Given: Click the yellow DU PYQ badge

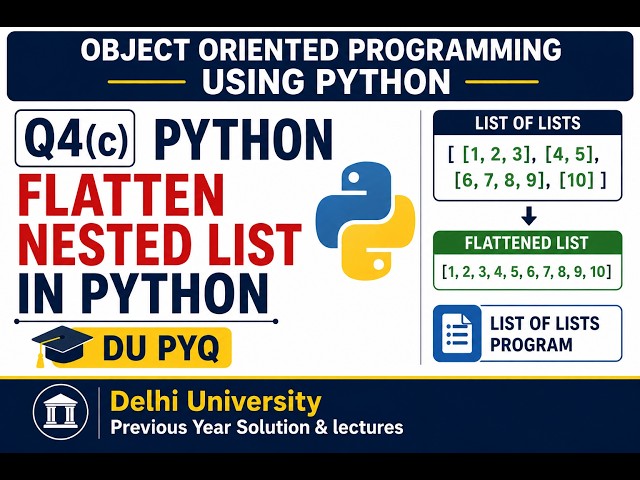Looking at the screenshot, I should pyautogui.click(x=142, y=348).
